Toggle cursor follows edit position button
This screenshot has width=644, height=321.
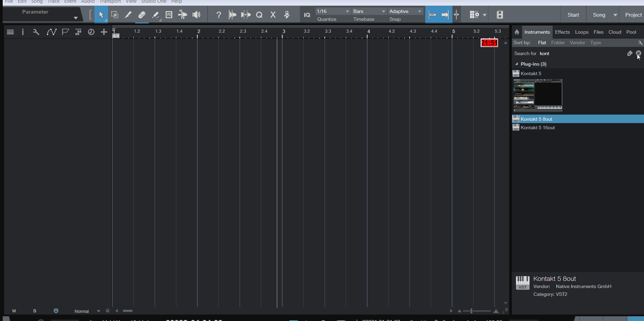[x=457, y=15]
